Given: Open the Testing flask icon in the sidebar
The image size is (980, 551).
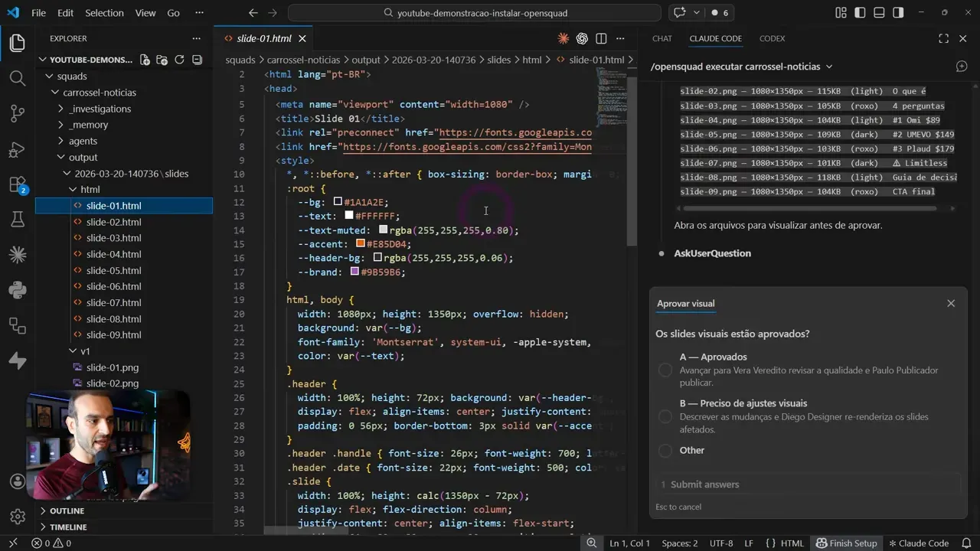Looking at the screenshot, I should 17,218.
